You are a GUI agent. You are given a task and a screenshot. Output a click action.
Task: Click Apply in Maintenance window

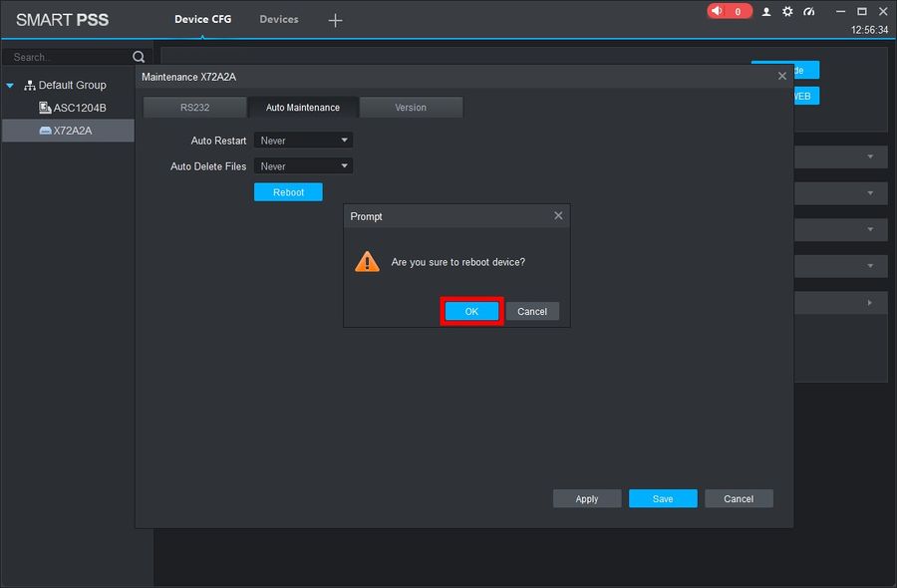click(587, 498)
